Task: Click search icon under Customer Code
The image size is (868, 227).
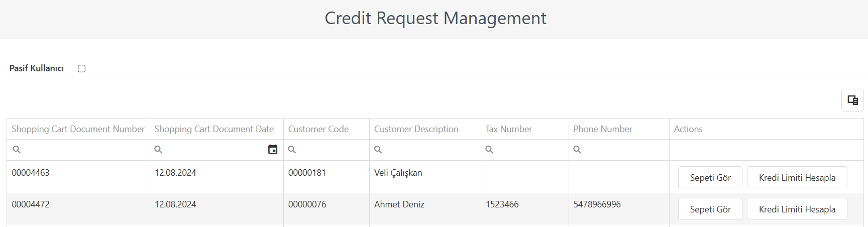Action: 292,150
